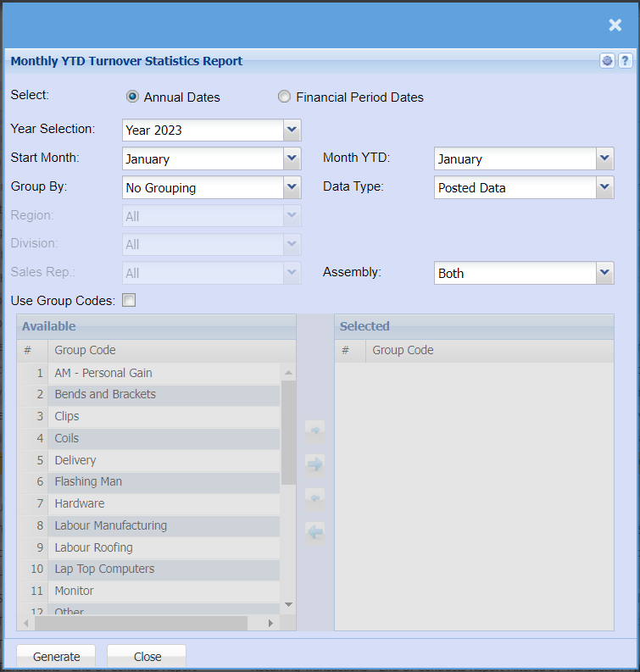
Task: Click the move all items right arrow
Action: [315, 464]
